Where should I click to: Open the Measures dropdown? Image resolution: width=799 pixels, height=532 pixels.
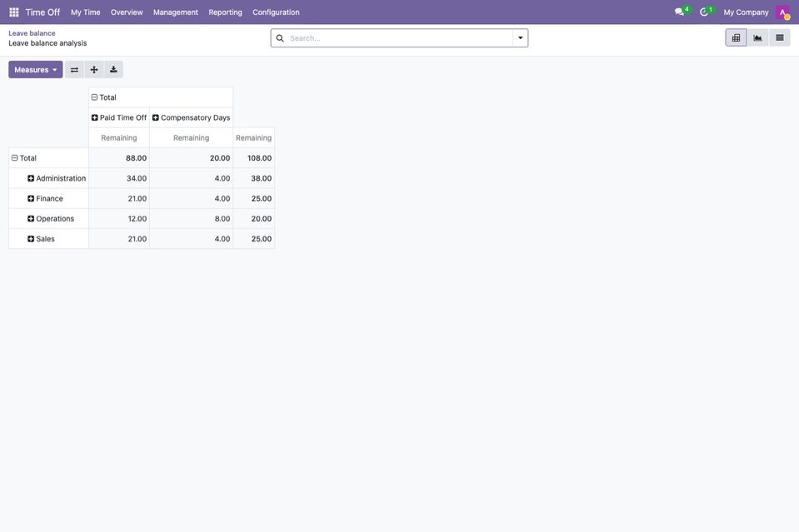pyautogui.click(x=36, y=70)
